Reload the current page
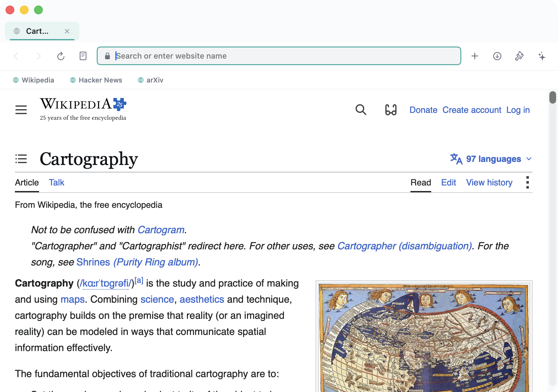This screenshot has width=558, height=392. point(61,56)
